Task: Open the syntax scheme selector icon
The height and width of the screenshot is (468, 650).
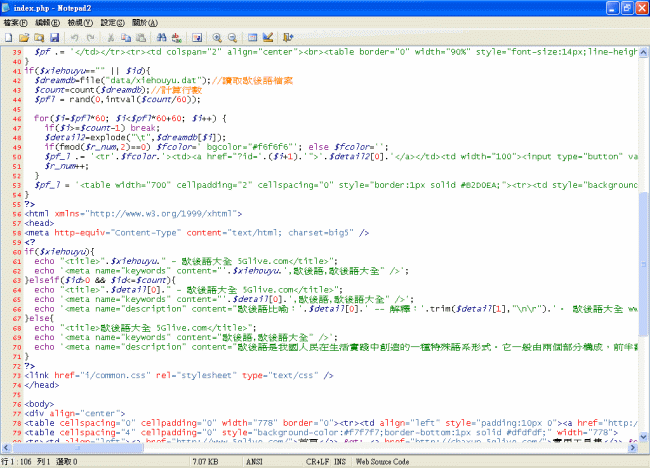Action: (x=252, y=37)
